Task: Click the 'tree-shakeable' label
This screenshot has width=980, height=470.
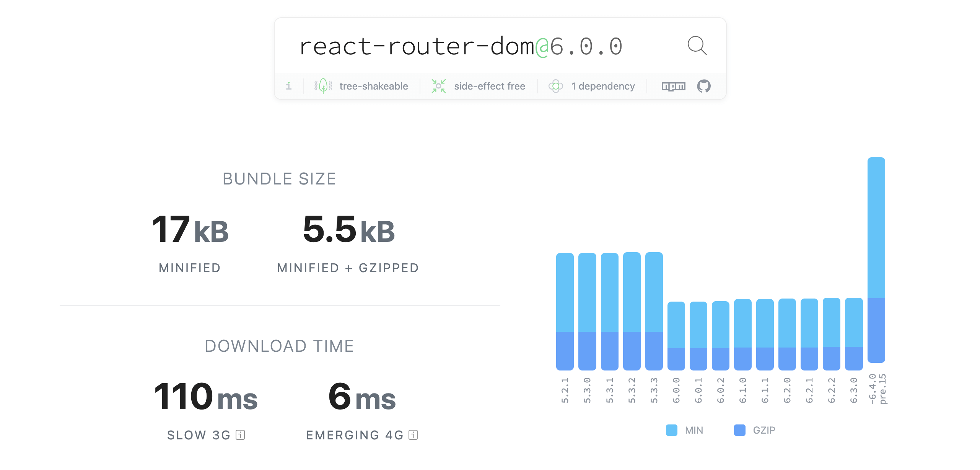Action: (373, 86)
